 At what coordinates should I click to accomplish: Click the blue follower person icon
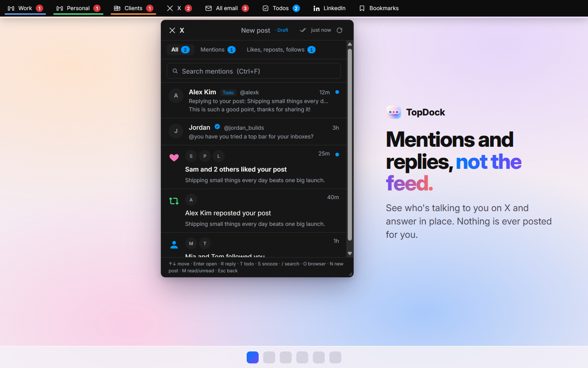pyautogui.click(x=174, y=245)
